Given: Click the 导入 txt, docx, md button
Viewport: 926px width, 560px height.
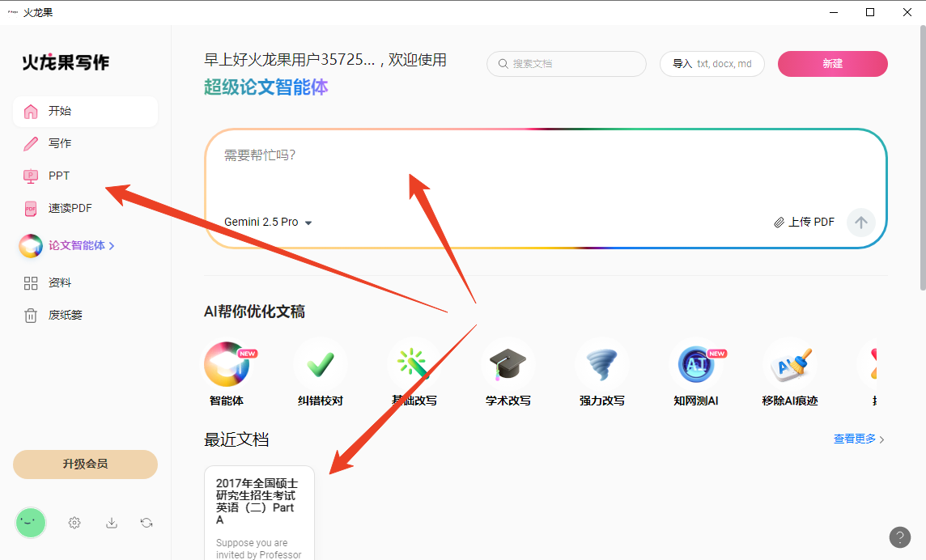Looking at the screenshot, I should (x=712, y=64).
